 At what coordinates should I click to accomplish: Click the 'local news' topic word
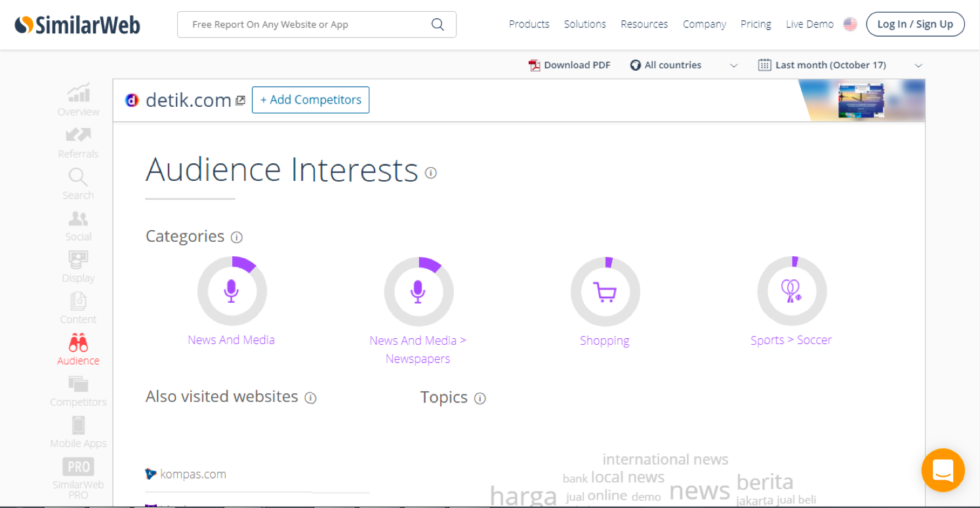[628, 477]
